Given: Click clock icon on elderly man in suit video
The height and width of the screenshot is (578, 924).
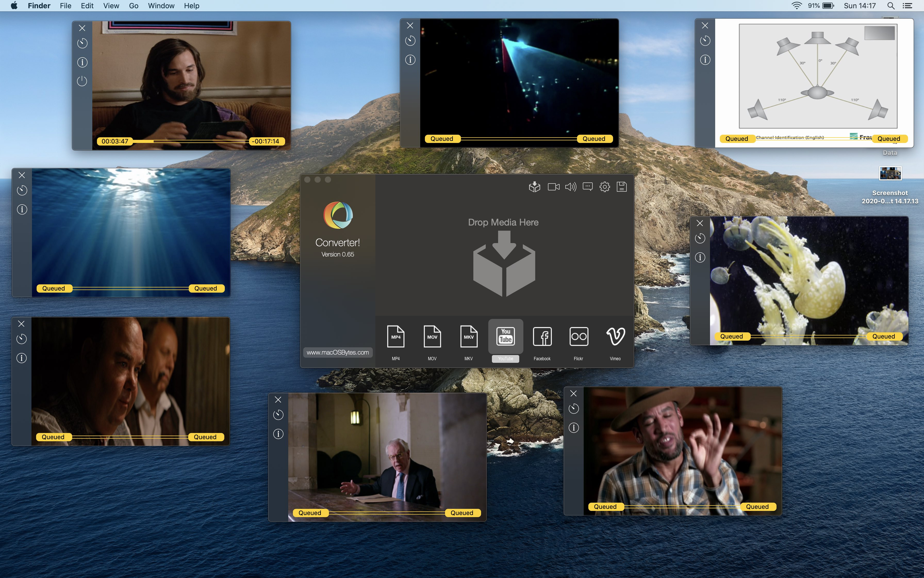Looking at the screenshot, I should click(x=278, y=415).
